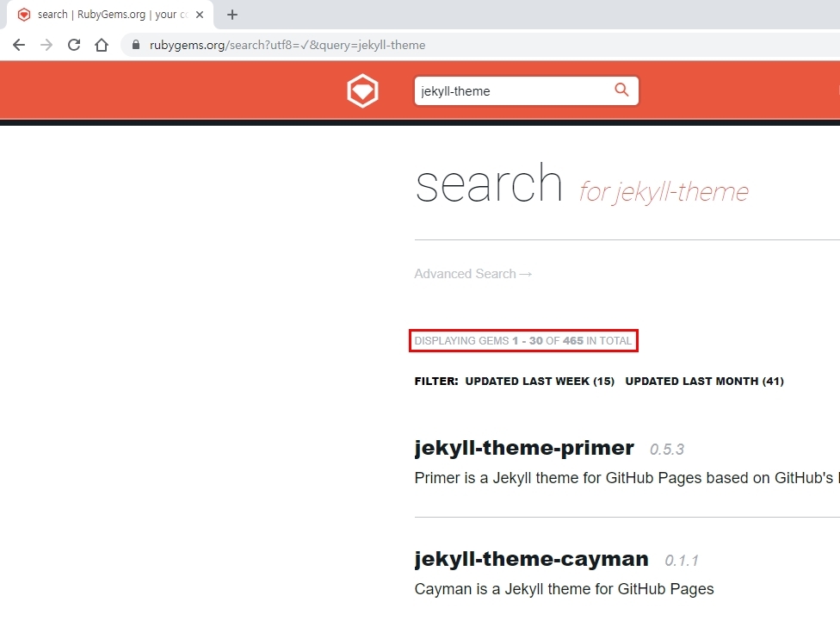Viewport: 840px width, 627px height.
Task: Click the jekyll-theme search input field
Action: (x=512, y=91)
